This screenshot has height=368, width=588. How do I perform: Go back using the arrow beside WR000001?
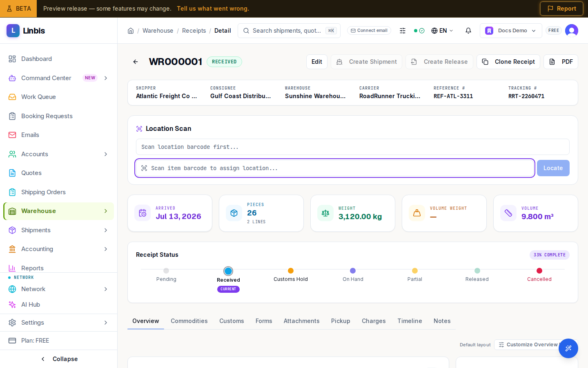(x=136, y=62)
